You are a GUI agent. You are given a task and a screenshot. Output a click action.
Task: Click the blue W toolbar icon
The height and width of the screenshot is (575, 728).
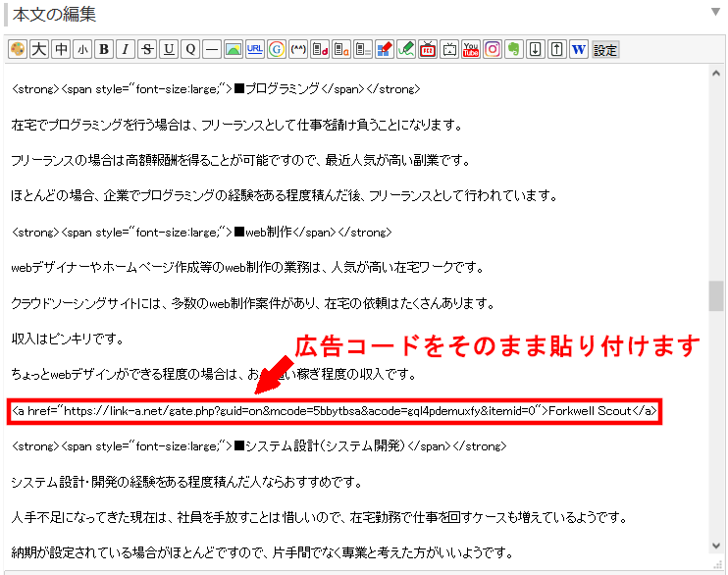tap(579, 49)
